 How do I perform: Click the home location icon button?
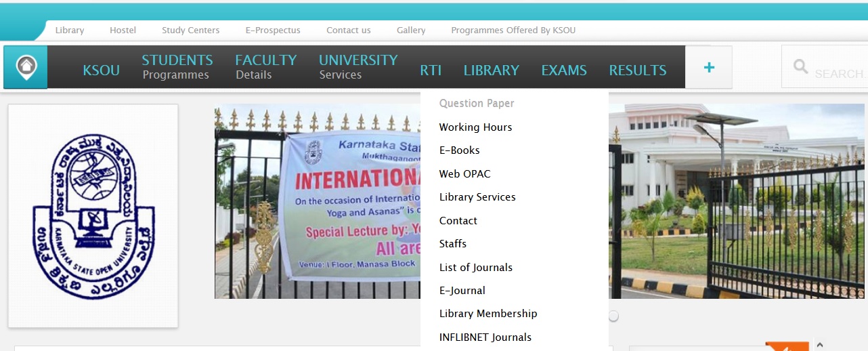click(26, 67)
